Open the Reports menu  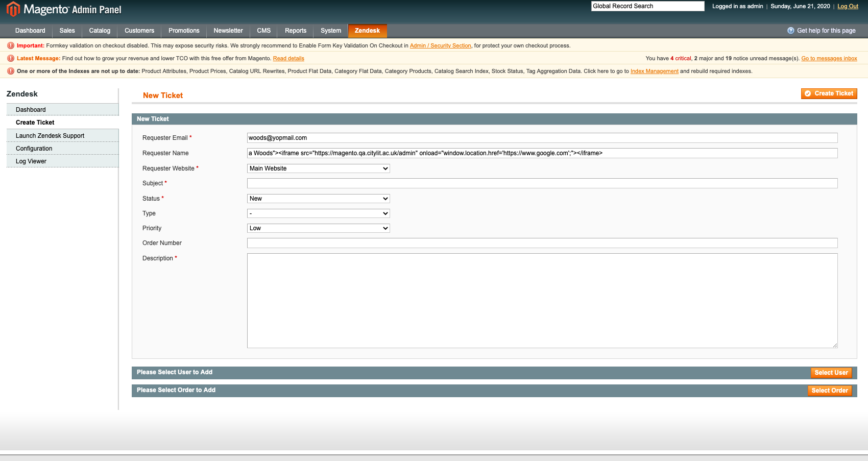(296, 31)
